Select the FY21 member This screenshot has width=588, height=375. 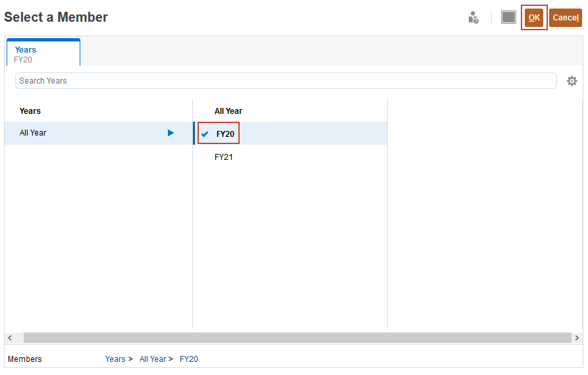click(x=224, y=157)
